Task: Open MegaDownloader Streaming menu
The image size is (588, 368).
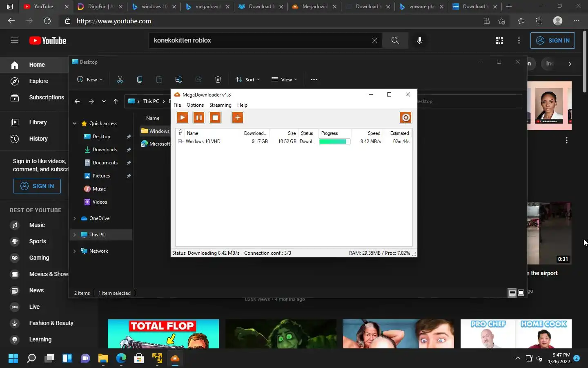Action: click(x=220, y=105)
